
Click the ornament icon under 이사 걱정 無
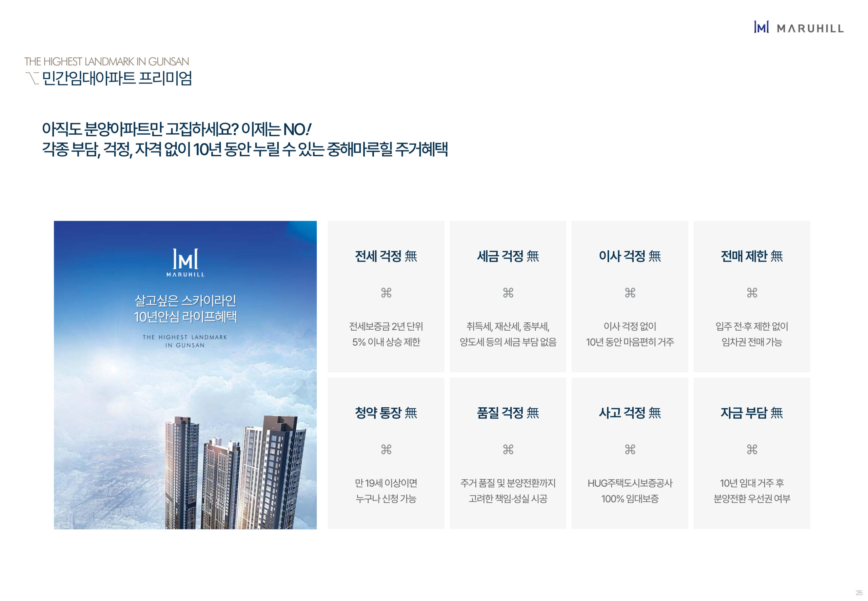tap(630, 293)
